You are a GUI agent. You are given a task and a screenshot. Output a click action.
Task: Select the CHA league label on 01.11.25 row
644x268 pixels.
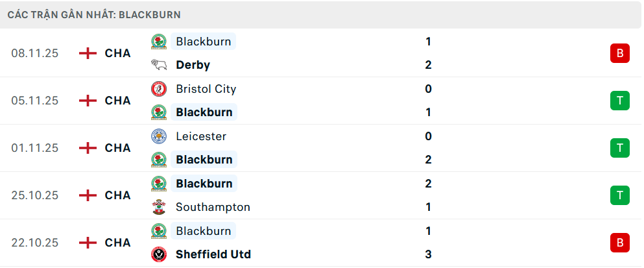click(117, 148)
